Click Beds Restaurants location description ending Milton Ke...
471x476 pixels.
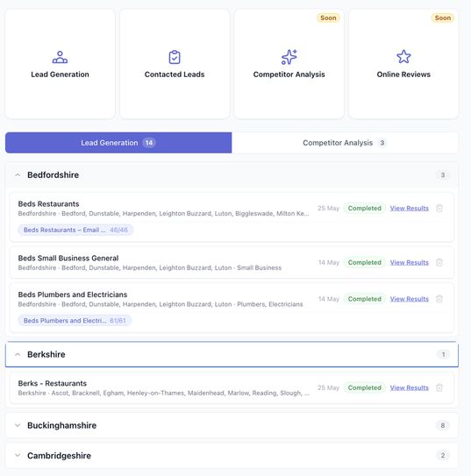pos(163,213)
